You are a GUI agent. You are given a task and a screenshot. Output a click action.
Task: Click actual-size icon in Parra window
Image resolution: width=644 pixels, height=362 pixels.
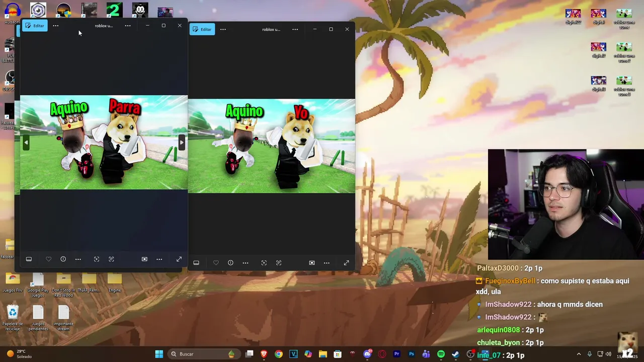coord(111,259)
